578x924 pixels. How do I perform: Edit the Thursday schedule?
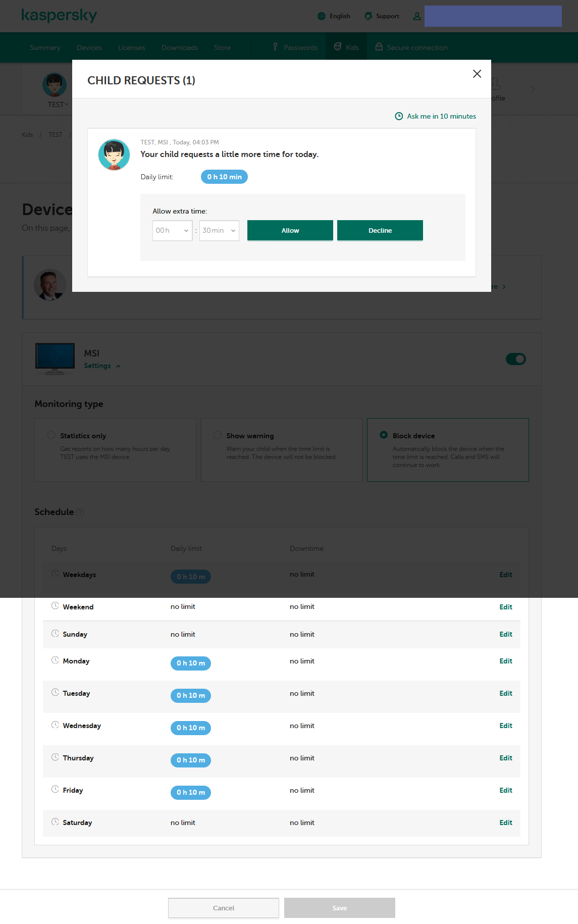coord(506,758)
